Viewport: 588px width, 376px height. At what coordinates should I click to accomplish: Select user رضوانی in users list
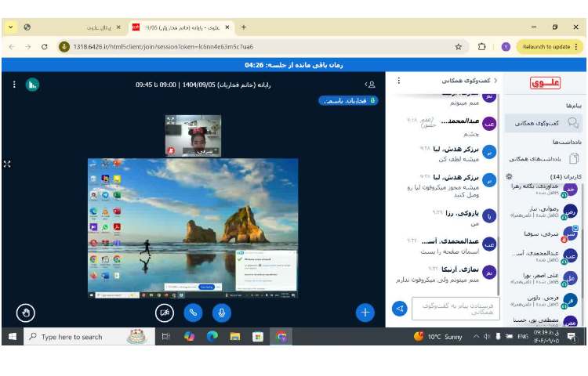click(x=543, y=212)
